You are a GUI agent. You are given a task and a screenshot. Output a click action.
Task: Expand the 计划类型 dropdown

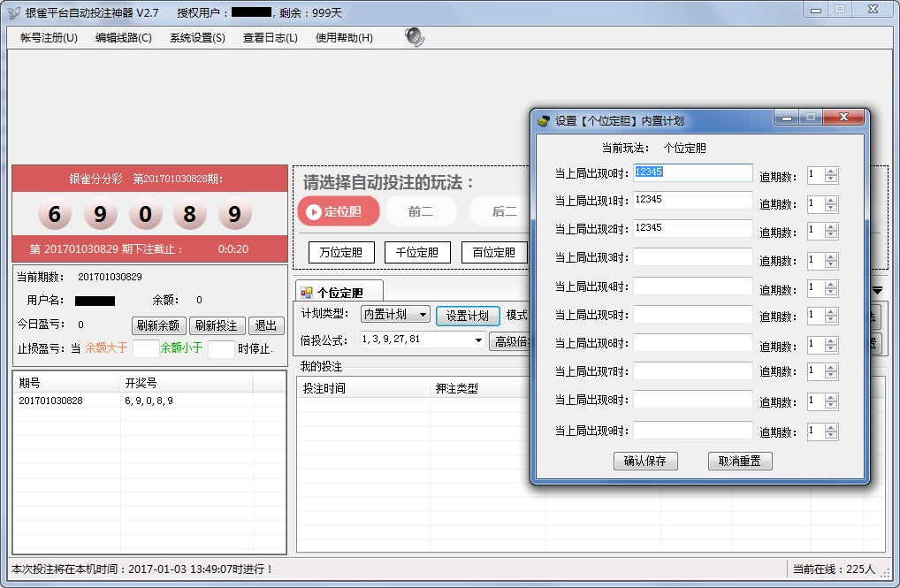pos(422,315)
